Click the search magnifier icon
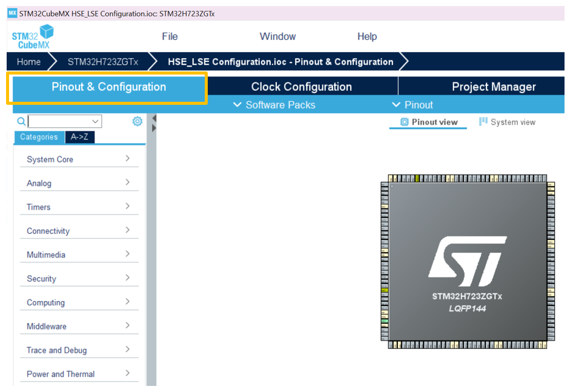 [21, 121]
